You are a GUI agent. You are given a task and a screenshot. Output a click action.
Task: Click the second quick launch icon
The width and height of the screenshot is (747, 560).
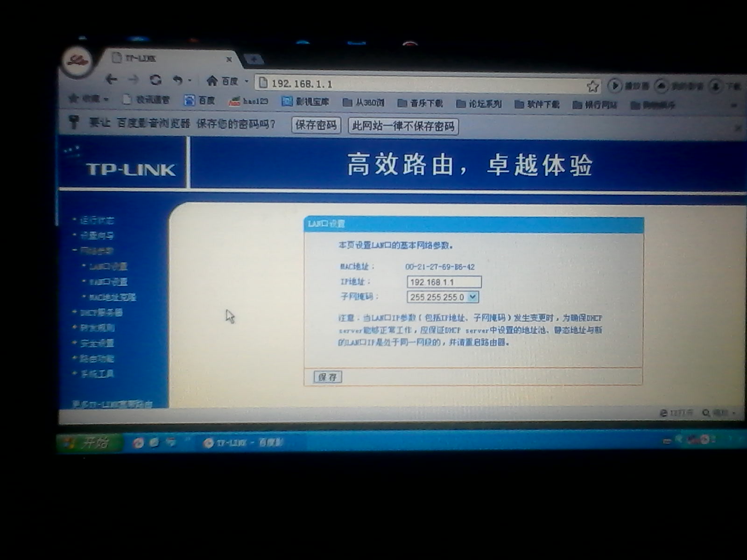[154, 442]
